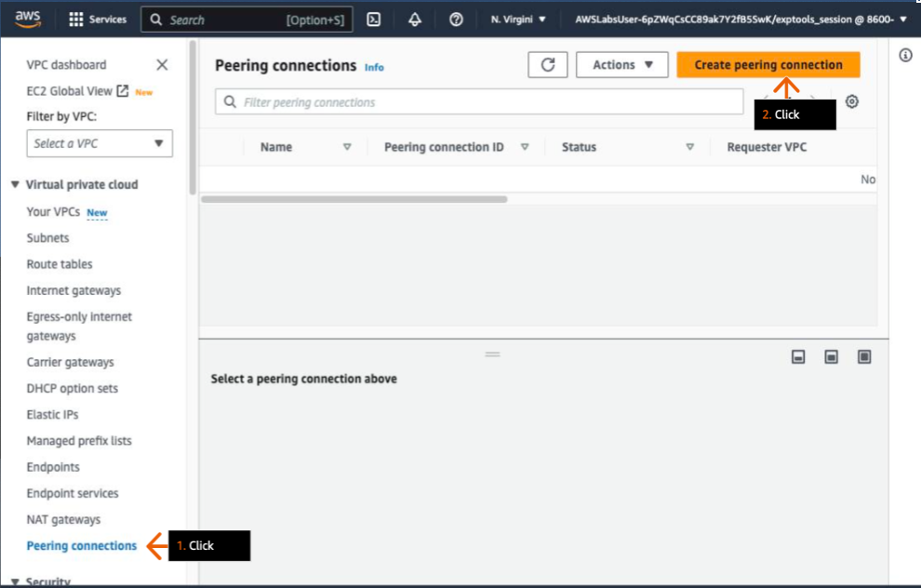The width and height of the screenshot is (921, 588).
Task: Launch CloudShell terminal icon
Action: pos(373,20)
